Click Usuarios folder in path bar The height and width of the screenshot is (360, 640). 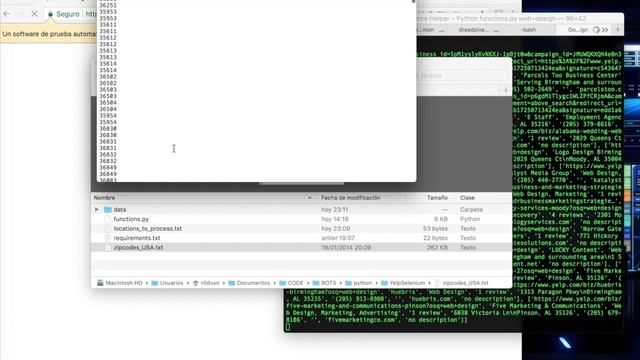(167, 283)
